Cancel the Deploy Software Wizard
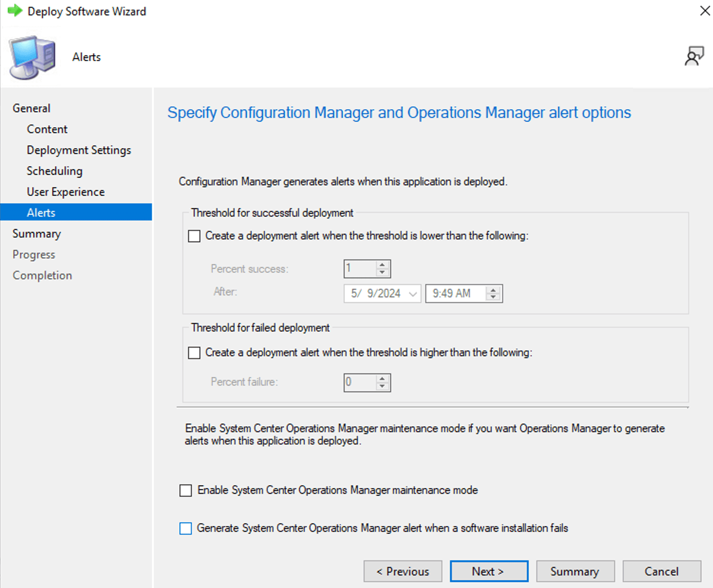This screenshot has height=588, width=713. [662, 571]
